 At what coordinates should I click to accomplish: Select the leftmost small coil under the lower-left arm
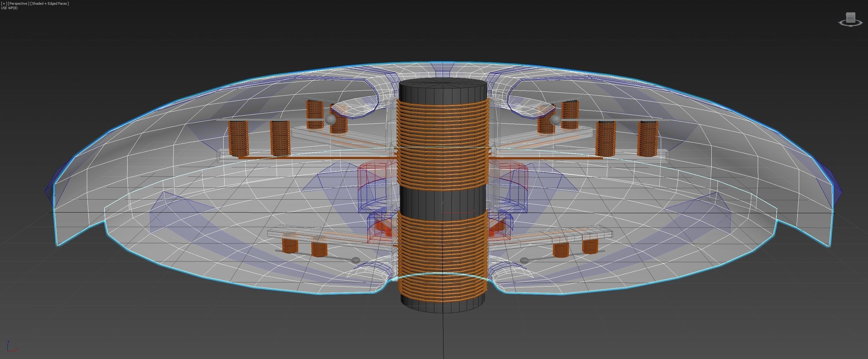click(290, 246)
